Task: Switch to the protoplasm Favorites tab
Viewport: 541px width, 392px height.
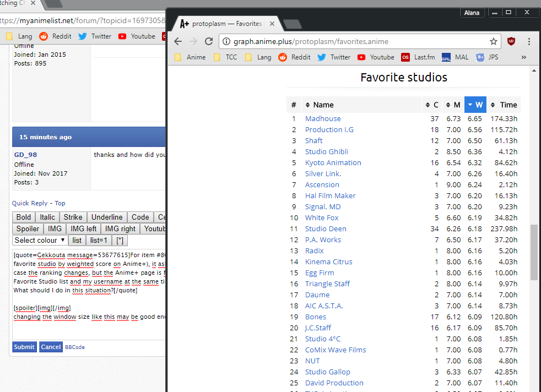Action: point(227,24)
